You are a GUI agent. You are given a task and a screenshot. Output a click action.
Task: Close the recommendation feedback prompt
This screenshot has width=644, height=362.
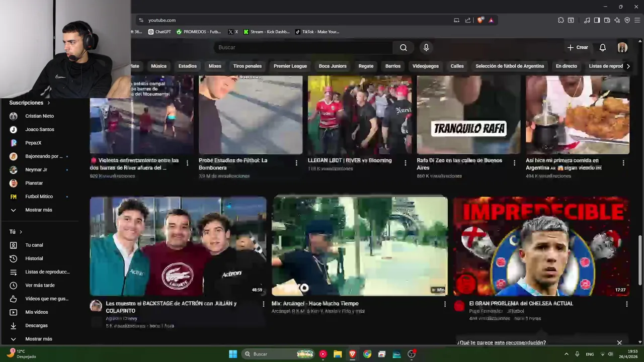click(619, 343)
